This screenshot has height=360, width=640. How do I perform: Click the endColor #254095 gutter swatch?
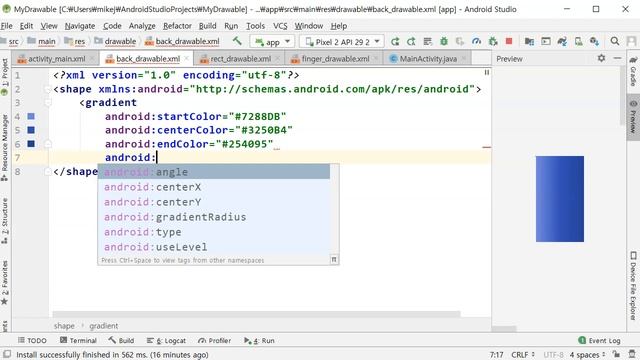(x=31, y=144)
